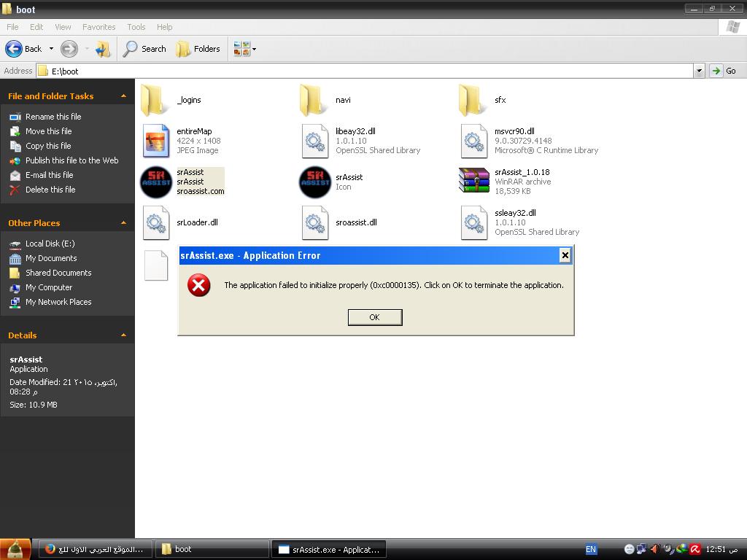
Task: Toggle the Folders pane button
Action: tap(198, 49)
